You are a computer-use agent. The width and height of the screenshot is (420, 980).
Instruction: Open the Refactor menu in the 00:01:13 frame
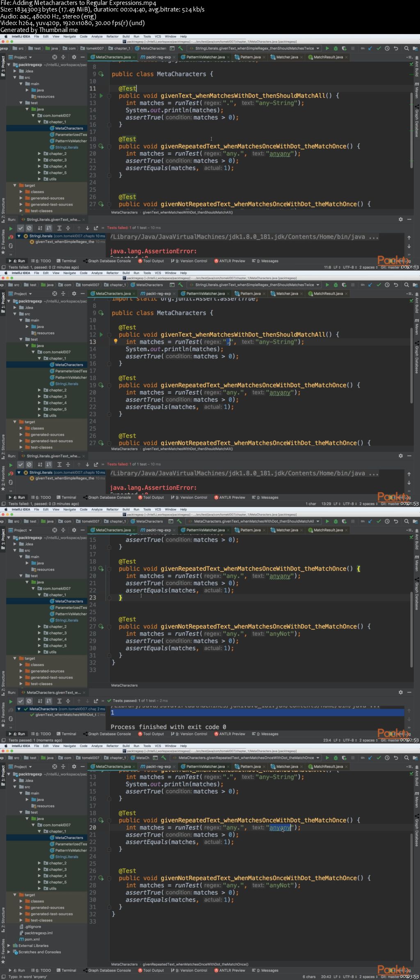pos(112,37)
